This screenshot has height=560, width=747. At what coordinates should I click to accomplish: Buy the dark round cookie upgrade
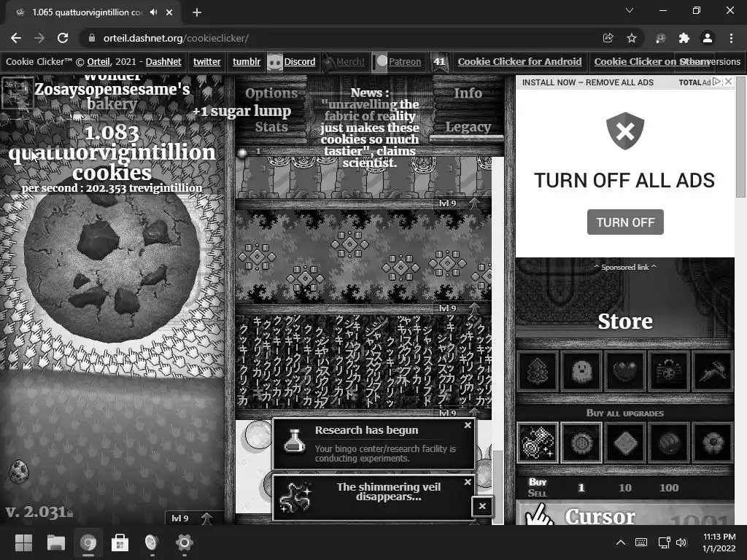click(x=669, y=443)
